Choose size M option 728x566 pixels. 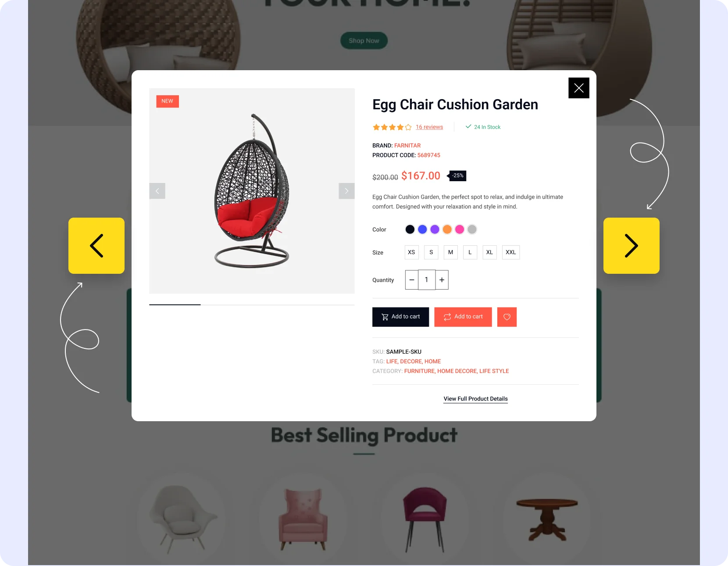tap(450, 252)
